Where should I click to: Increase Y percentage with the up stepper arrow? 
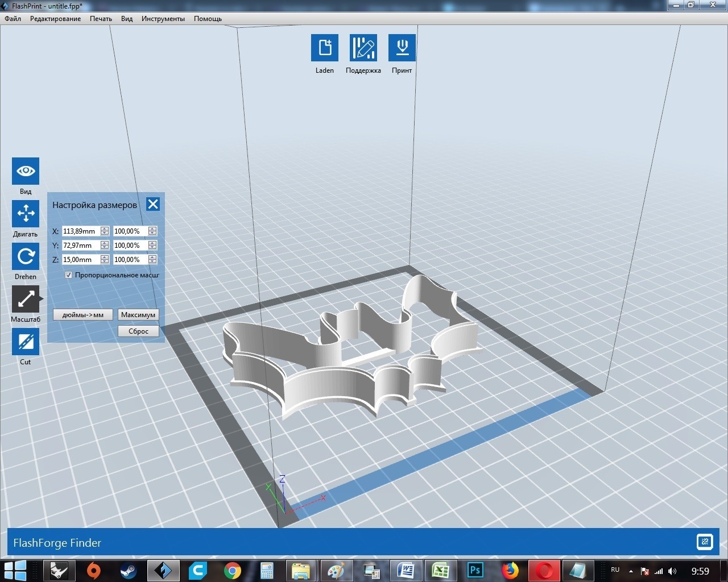pos(152,243)
